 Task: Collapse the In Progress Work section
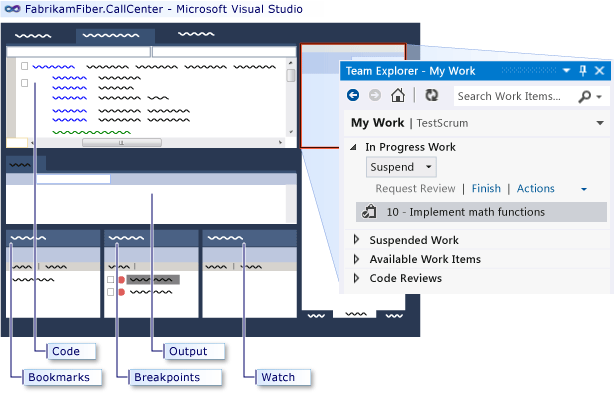point(353,147)
